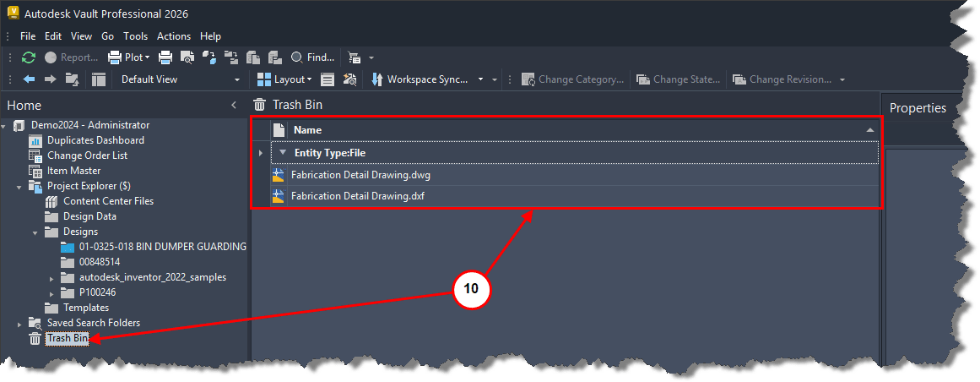
Task: Open the Default View combo box
Action: (180, 79)
